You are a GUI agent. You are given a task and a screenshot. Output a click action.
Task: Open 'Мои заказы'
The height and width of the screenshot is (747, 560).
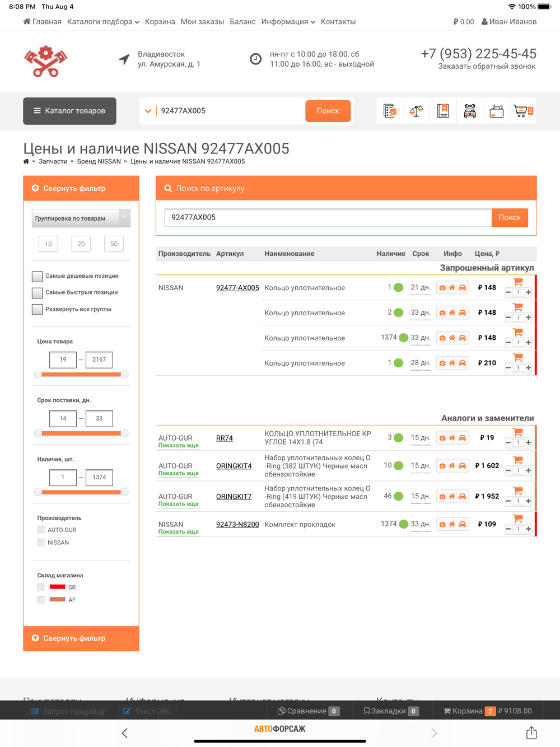[x=202, y=22]
